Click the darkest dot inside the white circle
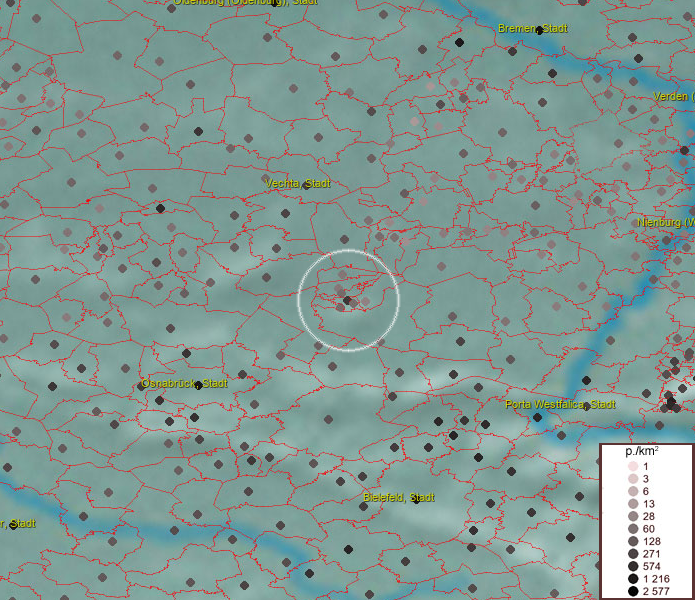This screenshot has height=600, width=695. 347,300
